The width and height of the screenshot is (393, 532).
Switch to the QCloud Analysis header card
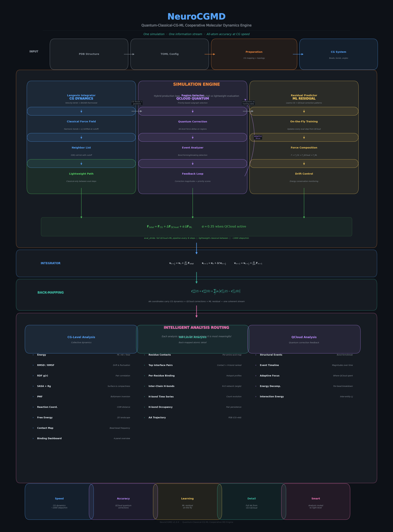pyautogui.click(x=304, y=339)
